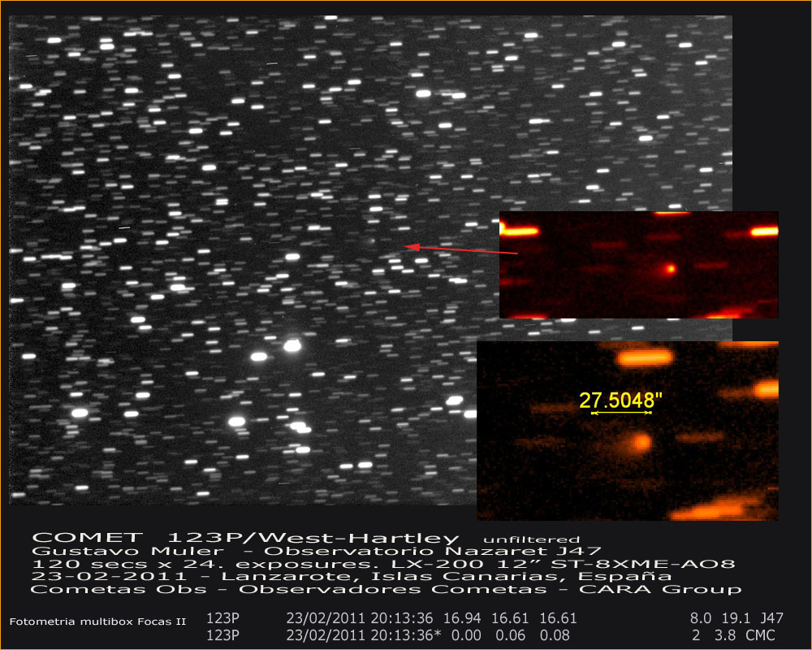Screen dimensions: 812x650
Task: Click the 'Cometas Obs - Observadores Cometas' line
Action: 386,589
